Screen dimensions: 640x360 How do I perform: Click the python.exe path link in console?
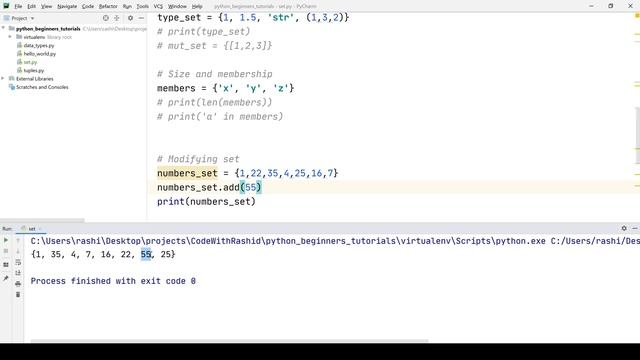288,241
